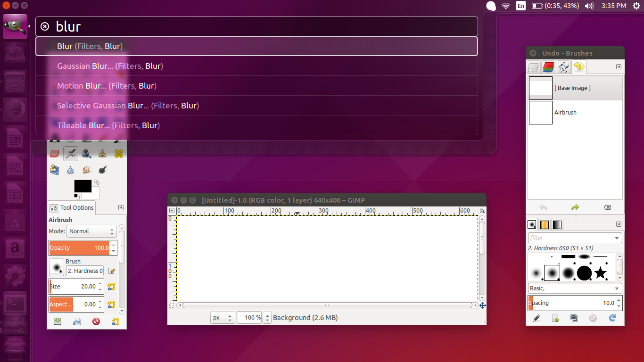Refresh the brushes list
The image size is (644, 362).
point(612,318)
